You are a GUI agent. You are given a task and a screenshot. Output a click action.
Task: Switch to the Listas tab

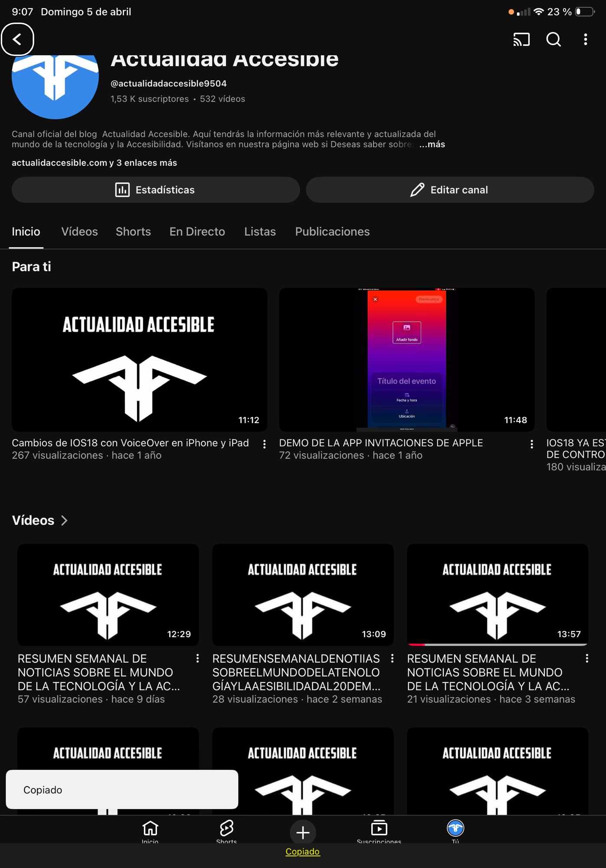(x=260, y=232)
